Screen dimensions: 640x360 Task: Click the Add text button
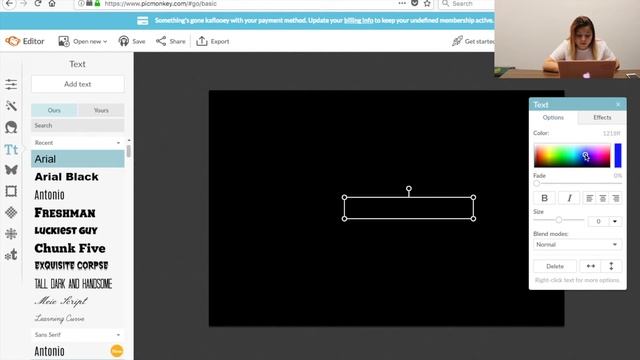click(x=78, y=84)
